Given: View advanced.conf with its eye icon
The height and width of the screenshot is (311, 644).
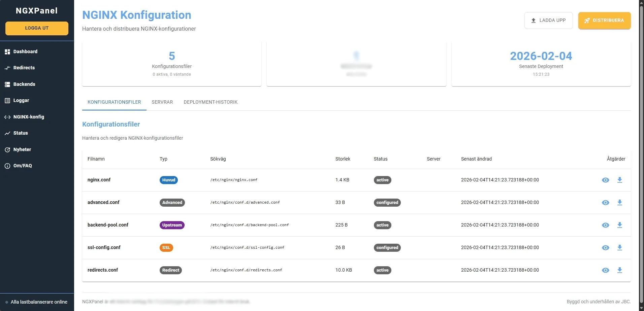Looking at the screenshot, I should (605, 203).
